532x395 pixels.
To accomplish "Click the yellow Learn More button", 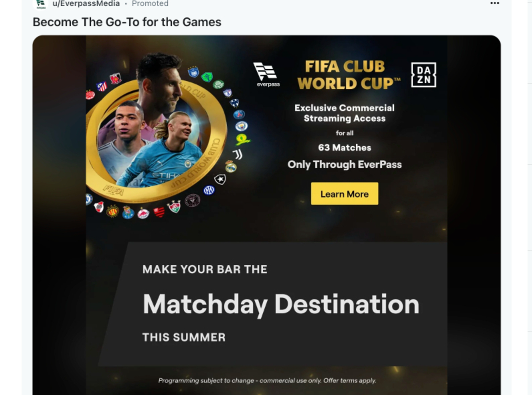I will point(344,193).
